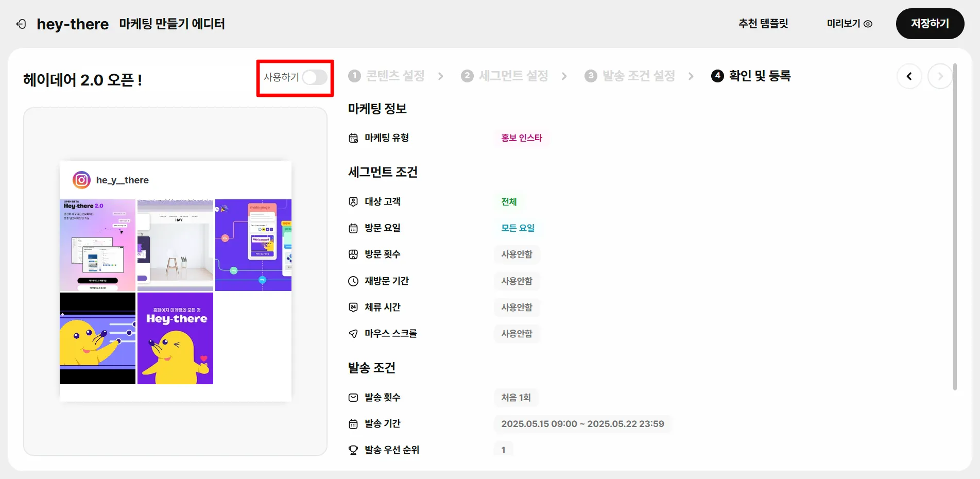Click the 사용안함 value for 방문 횟수

[x=517, y=254]
